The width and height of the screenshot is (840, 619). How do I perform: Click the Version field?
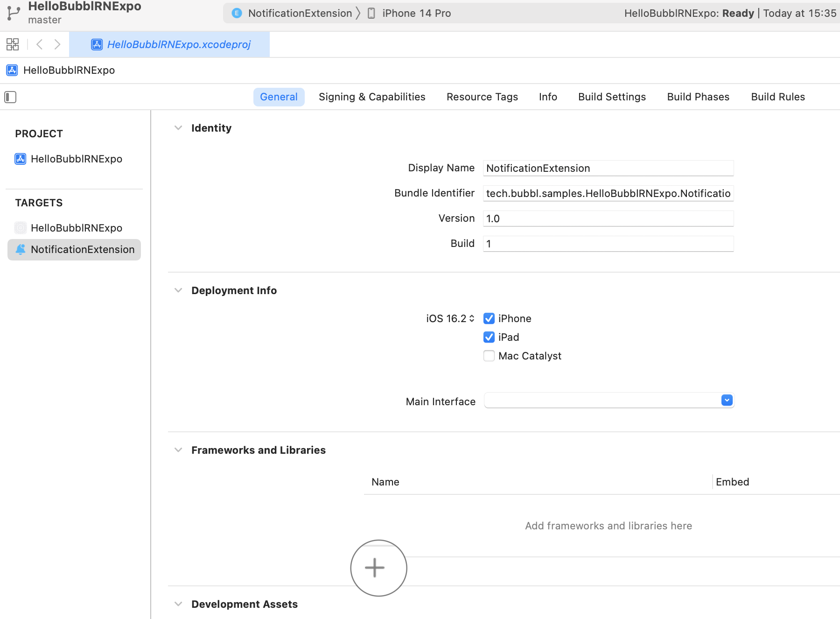(x=608, y=218)
